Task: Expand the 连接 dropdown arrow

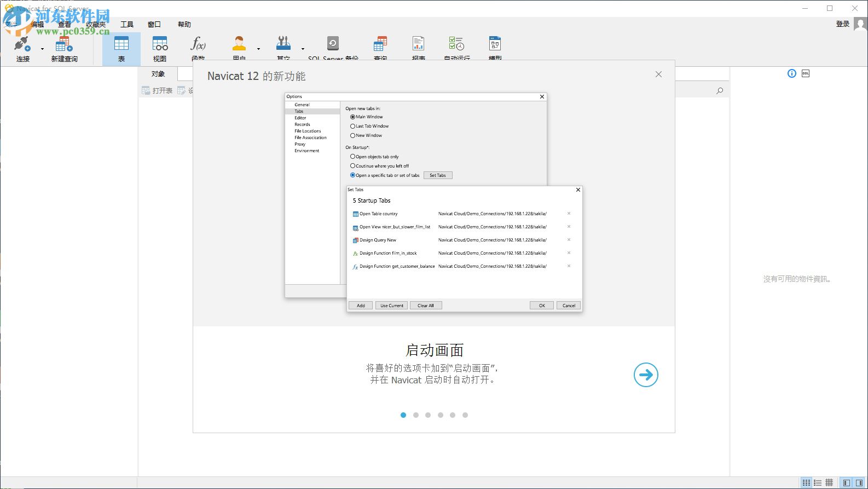Action: (42, 49)
